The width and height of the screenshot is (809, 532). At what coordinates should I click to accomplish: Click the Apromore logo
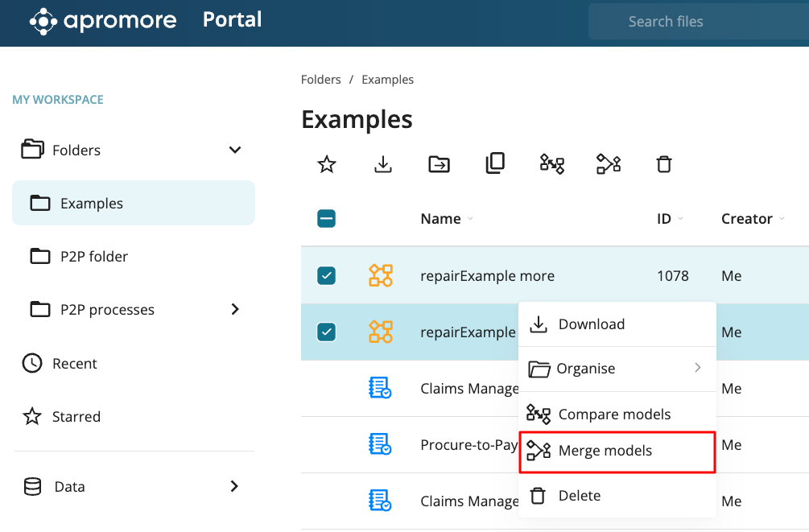[103, 21]
